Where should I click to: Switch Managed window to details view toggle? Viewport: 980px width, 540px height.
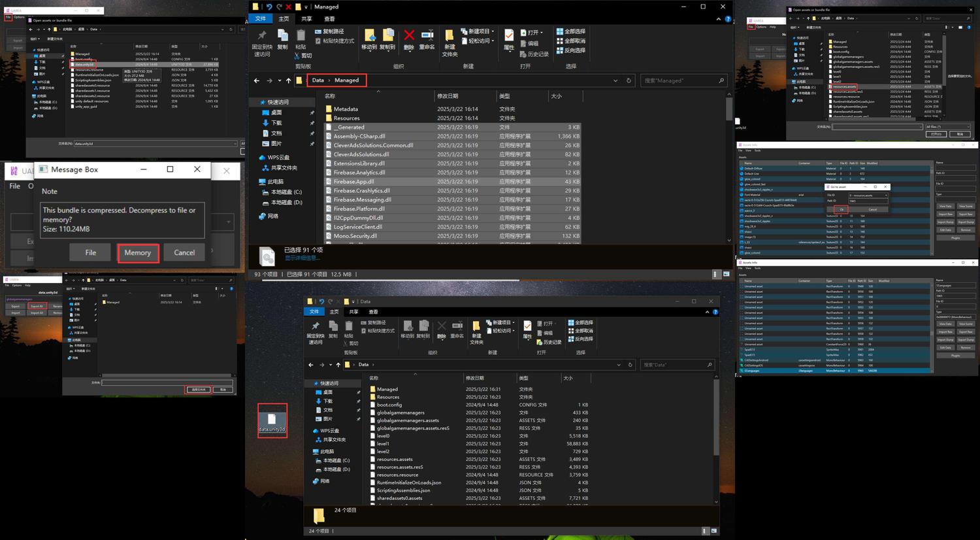715,275
